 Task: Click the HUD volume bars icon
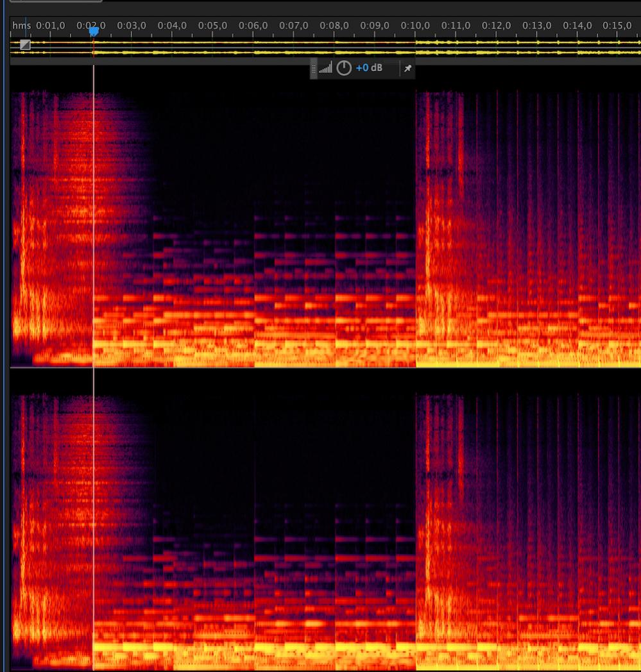325,68
